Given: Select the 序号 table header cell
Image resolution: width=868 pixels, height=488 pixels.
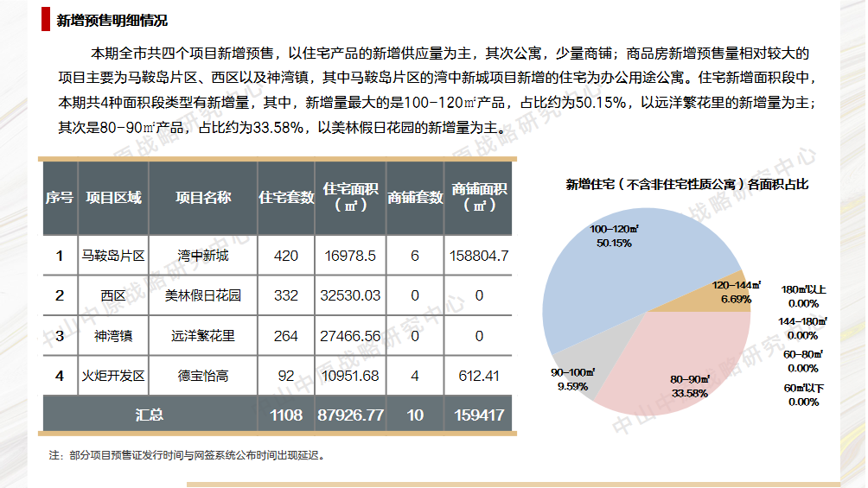Looking at the screenshot, I should pyautogui.click(x=60, y=198).
